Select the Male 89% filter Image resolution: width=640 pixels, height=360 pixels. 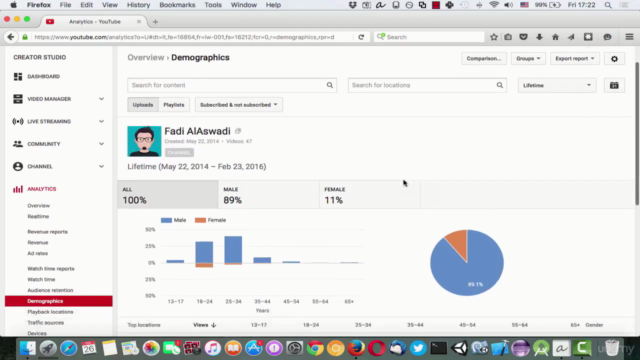[x=269, y=195]
